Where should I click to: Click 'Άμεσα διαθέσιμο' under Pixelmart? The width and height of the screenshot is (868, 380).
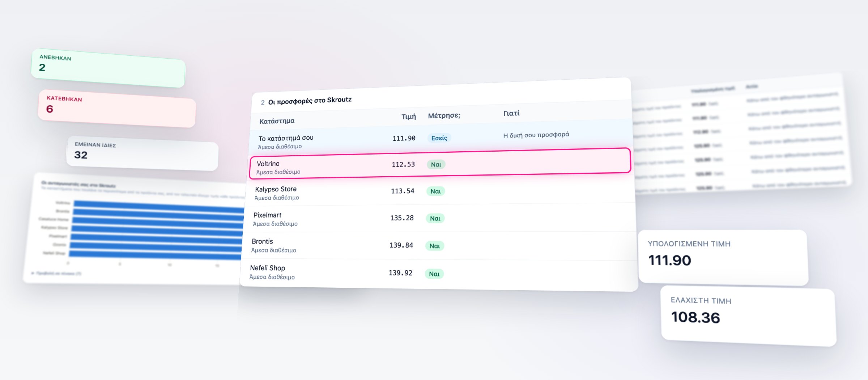[x=275, y=224]
